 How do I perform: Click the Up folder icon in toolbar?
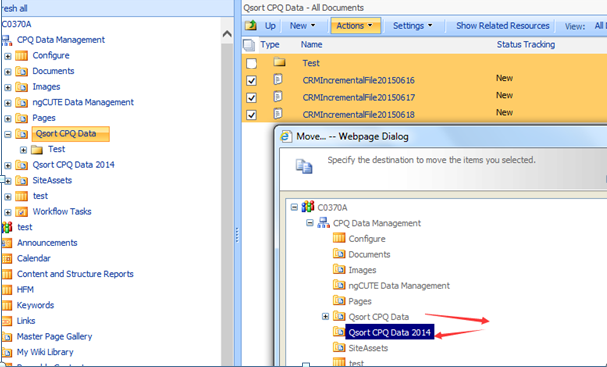[251, 26]
